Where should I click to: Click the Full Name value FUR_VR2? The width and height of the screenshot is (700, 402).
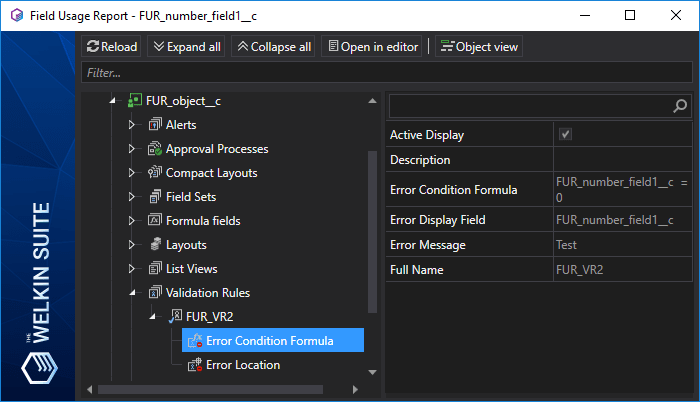click(579, 270)
